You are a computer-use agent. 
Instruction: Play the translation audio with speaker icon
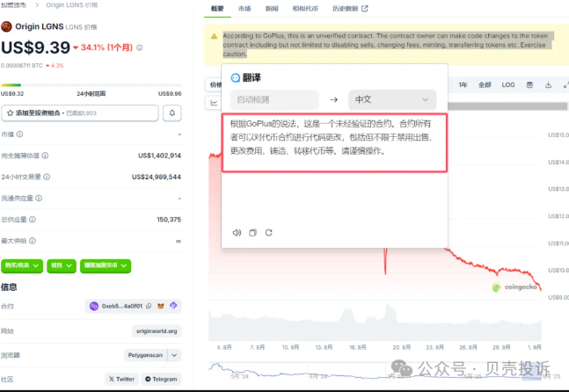click(x=237, y=233)
